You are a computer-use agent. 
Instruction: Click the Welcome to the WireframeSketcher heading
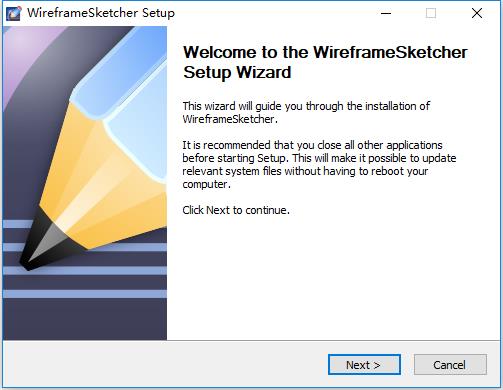(x=325, y=52)
